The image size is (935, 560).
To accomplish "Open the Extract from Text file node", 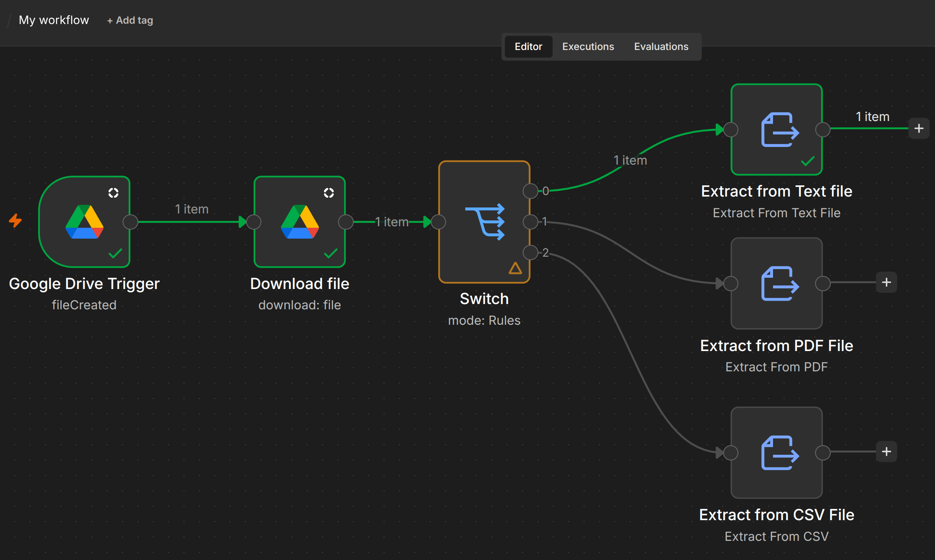I will 776,129.
